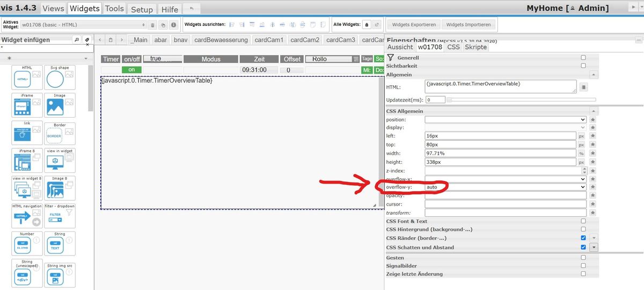This screenshot has height=290, width=644.
Task: Pick the link widget tile
Action: [x=27, y=133]
